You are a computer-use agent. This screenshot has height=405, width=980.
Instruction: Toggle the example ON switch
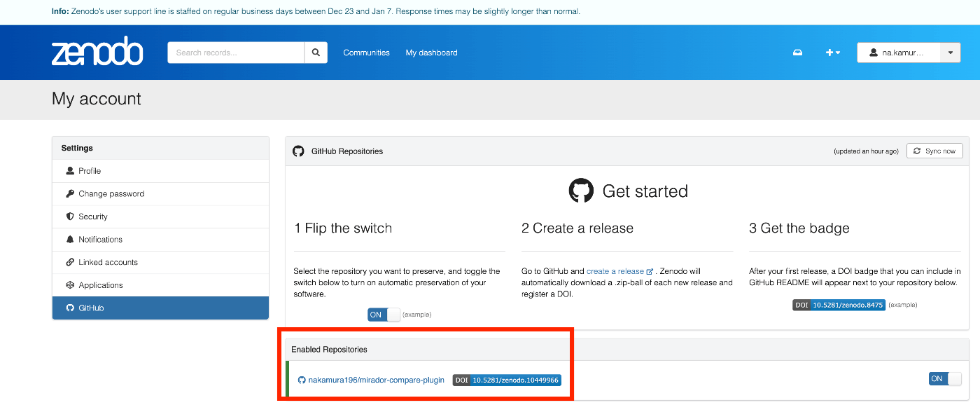tap(384, 315)
